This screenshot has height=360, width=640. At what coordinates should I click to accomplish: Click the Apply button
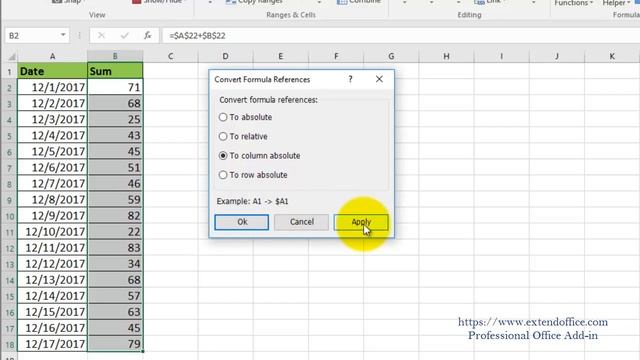(x=361, y=222)
